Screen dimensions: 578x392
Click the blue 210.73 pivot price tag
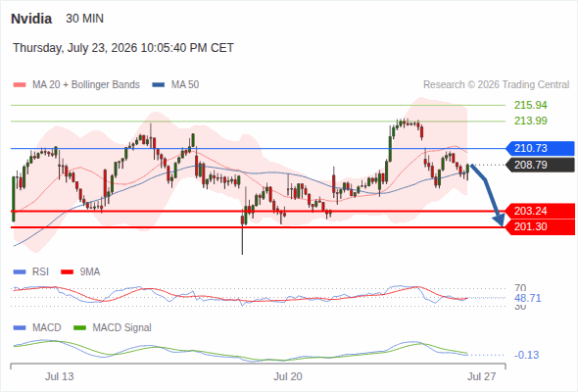[540, 148]
